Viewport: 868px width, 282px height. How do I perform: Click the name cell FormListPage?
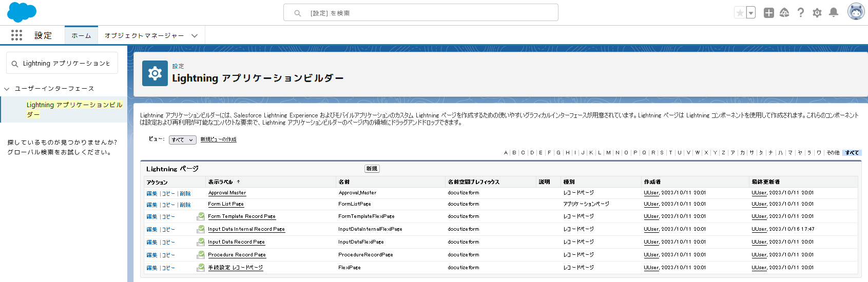coord(355,204)
